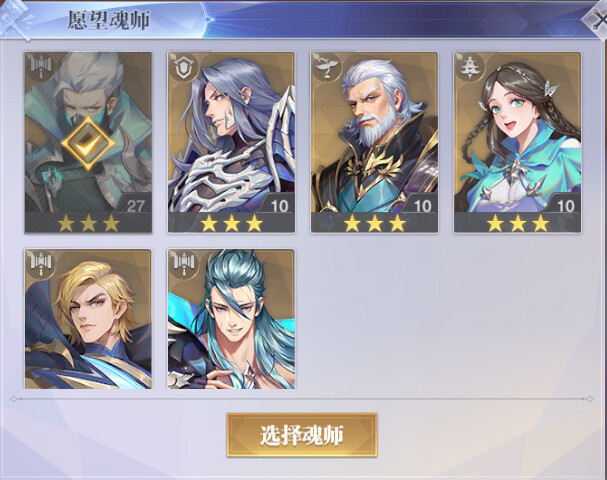The image size is (607, 480).
Task: Select the purple-haired armored soul master card
Action: coord(231,142)
